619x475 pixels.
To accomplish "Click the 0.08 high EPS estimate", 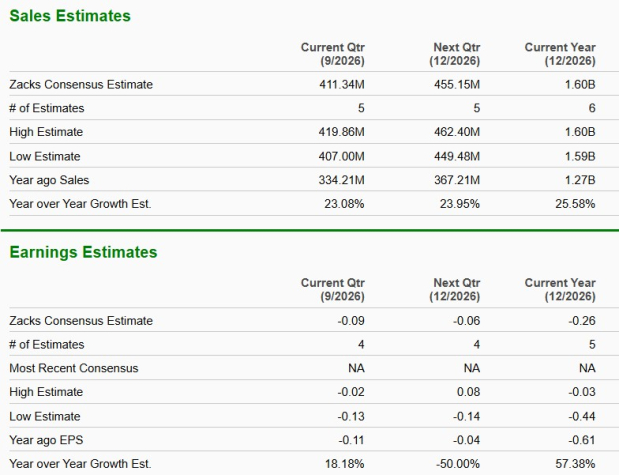I will tap(468, 392).
